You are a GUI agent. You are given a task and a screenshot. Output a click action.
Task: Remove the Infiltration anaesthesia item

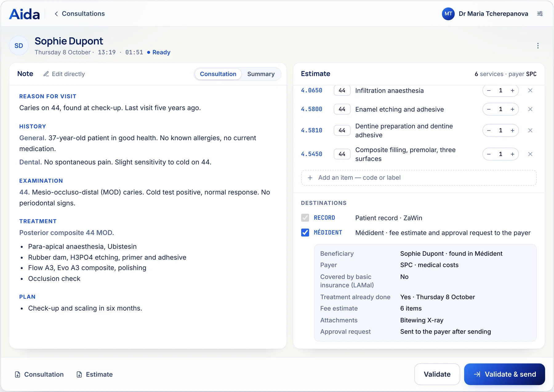(x=530, y=90)
